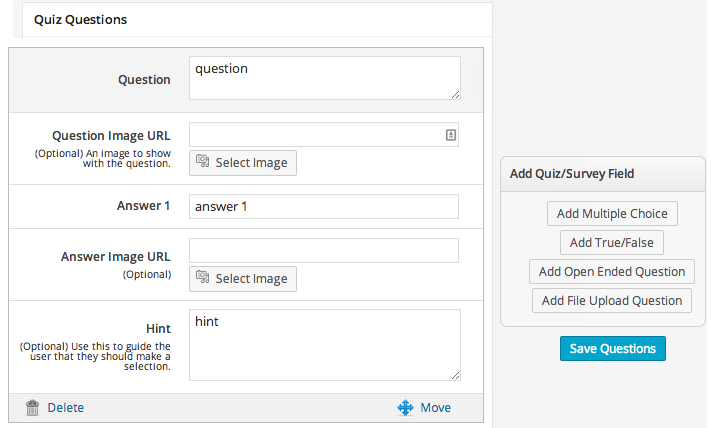711x428 pixels.
Task: Click the Answer Image URL label
Action: click(x=116, y=257)
